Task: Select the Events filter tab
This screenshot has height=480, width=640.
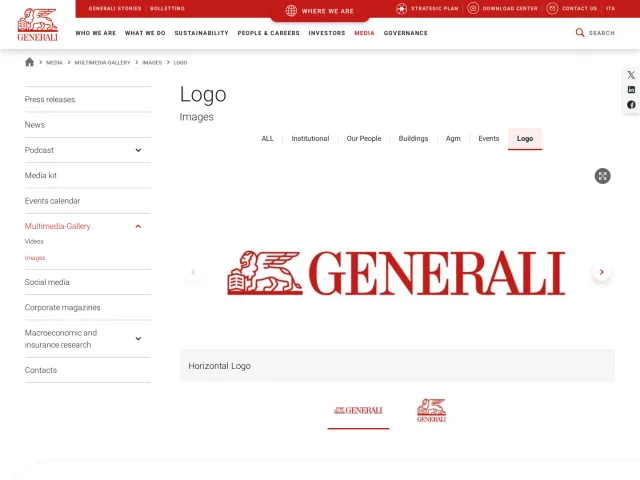Action: (x=489, y=139)
